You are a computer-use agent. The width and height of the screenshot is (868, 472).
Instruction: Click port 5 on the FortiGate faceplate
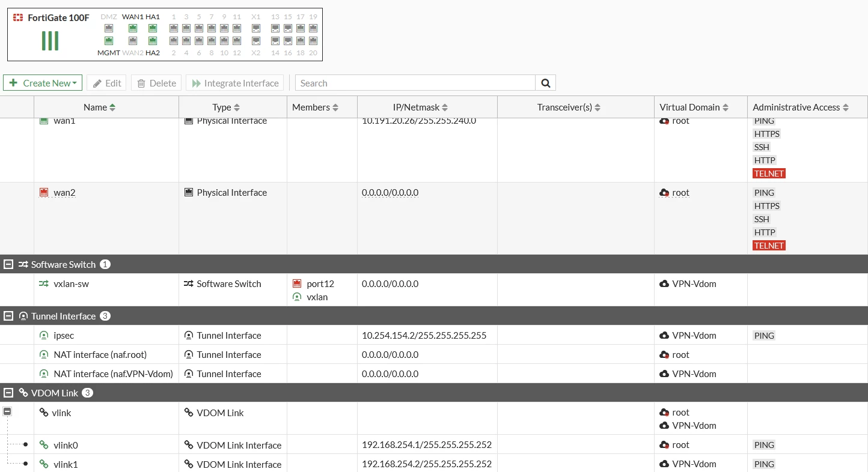pos(199,28)
